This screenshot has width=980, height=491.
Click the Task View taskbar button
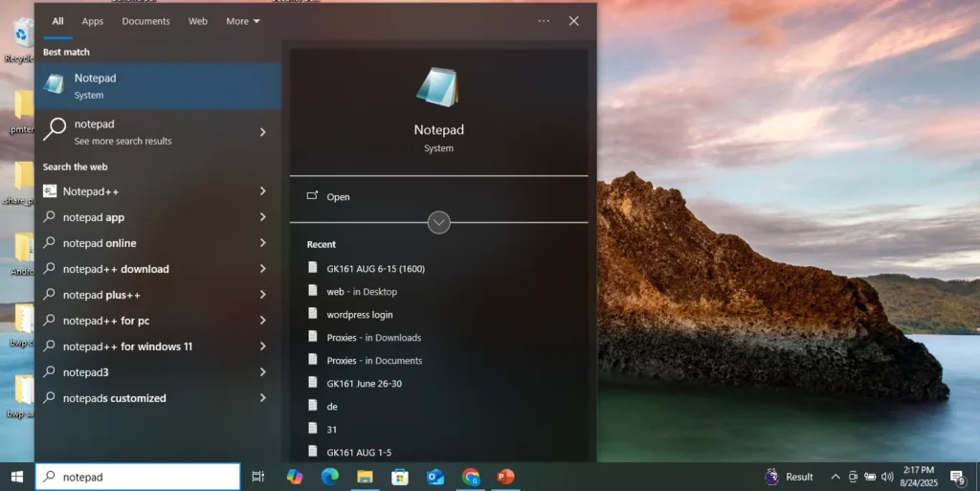257,477
